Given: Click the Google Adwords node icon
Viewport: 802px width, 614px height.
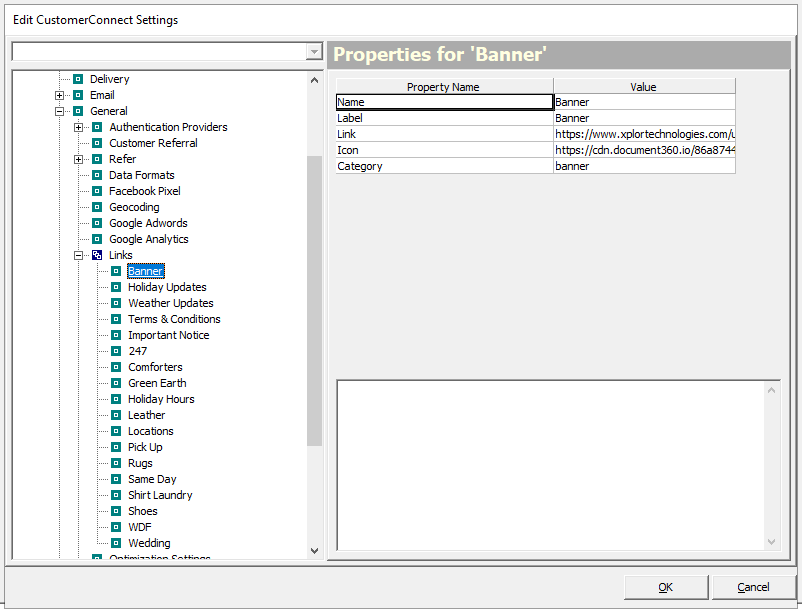Looking at the screenshot, I should pyautogui.click(x=97, y=223).
